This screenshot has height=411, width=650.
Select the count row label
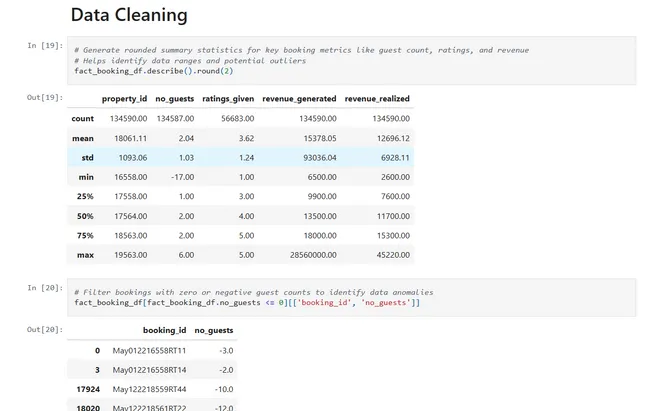pyautogui.click(x=83, y=119)
